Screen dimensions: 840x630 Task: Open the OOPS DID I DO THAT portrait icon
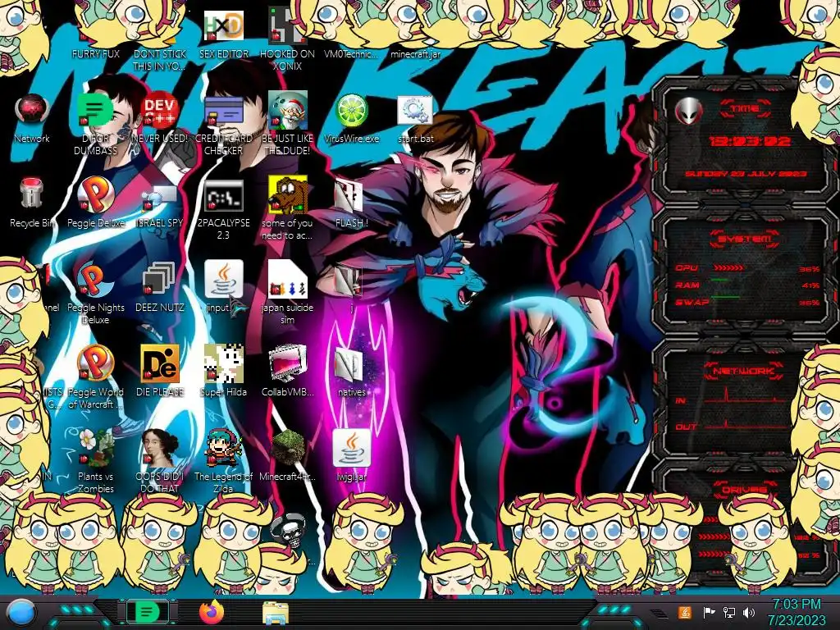(x=160, y=448)
